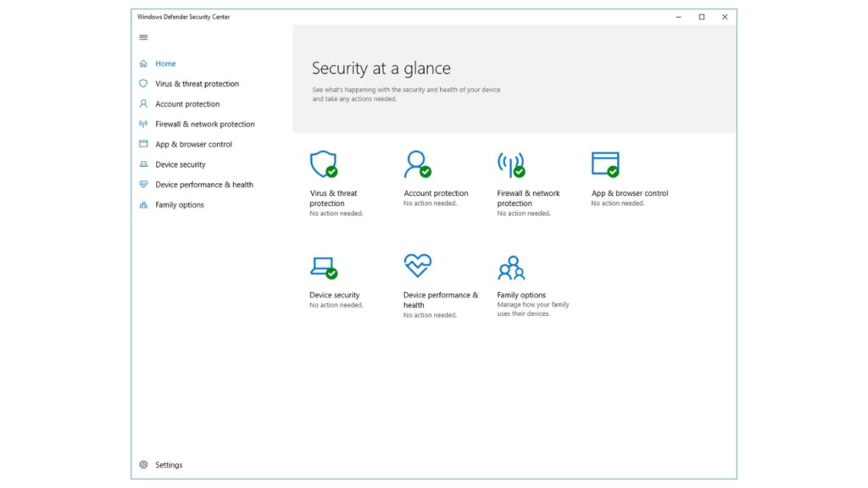Click the Device security sidebar entry
The height and width of the screenshot is (488, 868).
[x=181, y=164]
